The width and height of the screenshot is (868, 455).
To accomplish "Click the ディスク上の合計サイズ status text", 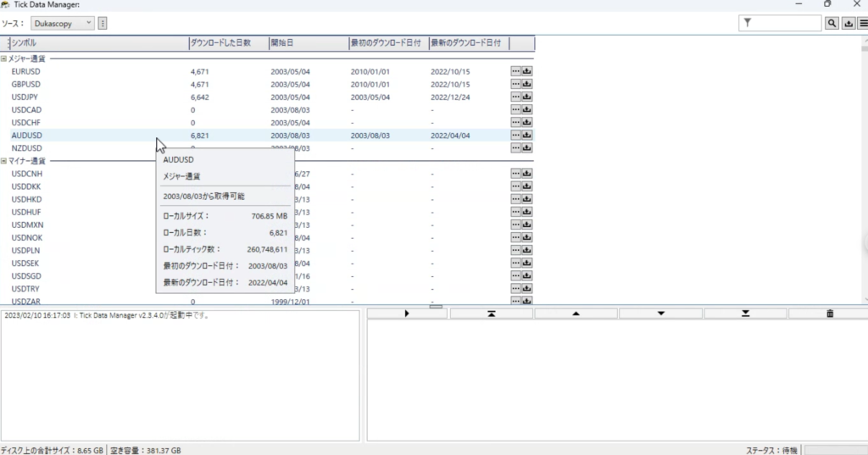I will (52, 450).
